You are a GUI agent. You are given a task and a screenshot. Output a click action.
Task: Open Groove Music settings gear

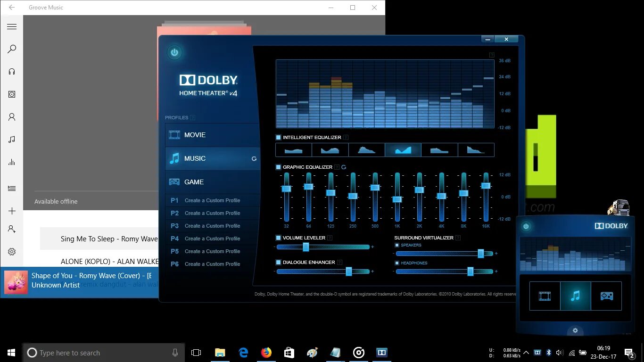click(12, 252)
